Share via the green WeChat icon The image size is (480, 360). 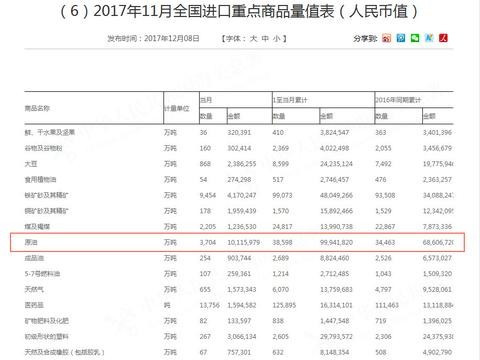415,38
